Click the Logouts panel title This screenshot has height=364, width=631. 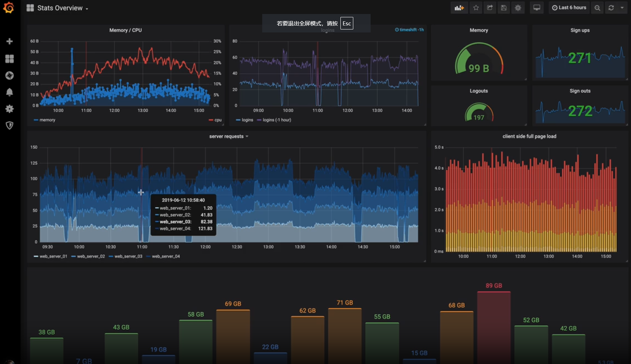(x=479, y=91)
